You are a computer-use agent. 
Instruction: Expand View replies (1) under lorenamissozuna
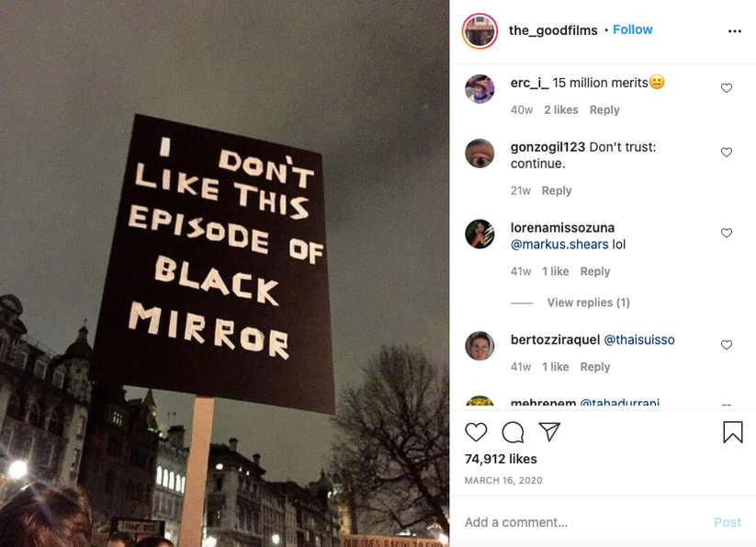588,302
